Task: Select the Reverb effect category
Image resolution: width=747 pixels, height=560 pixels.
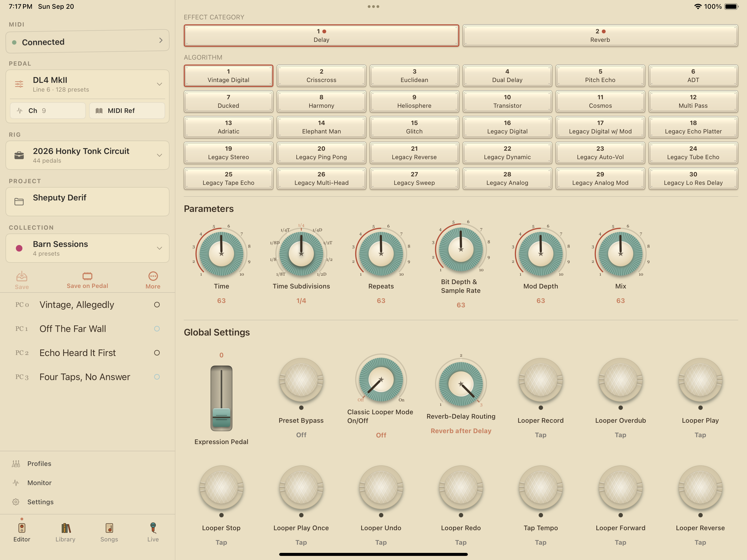Action: (600, 36)
